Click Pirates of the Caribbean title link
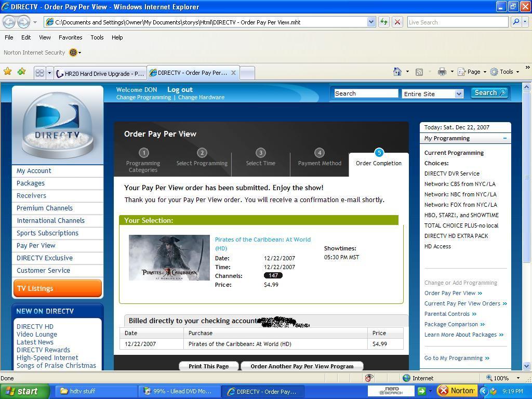Image resolution: width=532 pixels, height=399 pixels. pyautogui.click(x=262, y=244)
